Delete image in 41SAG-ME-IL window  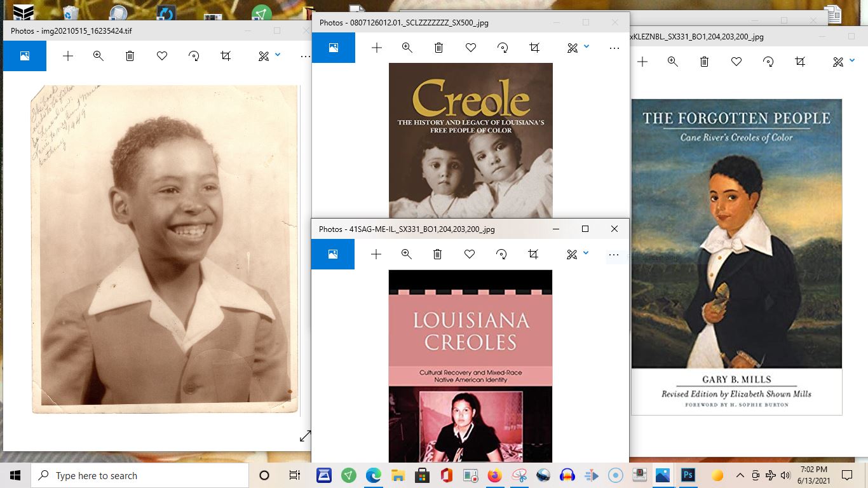[x=438, y=254]
